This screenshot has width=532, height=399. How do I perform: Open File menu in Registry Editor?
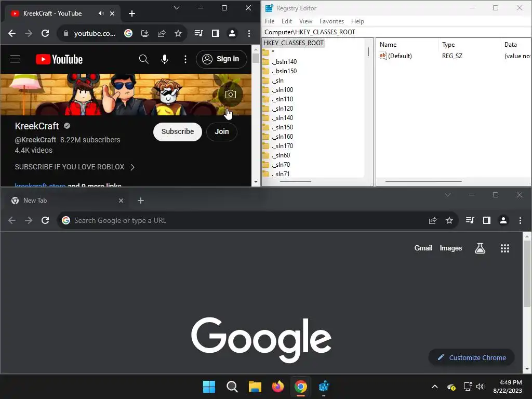click(x=270, y=21)
